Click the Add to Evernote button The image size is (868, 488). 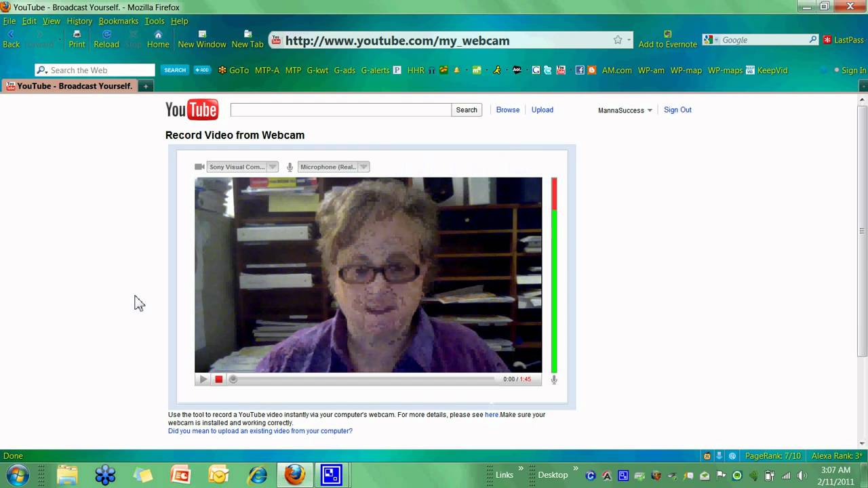667,39
